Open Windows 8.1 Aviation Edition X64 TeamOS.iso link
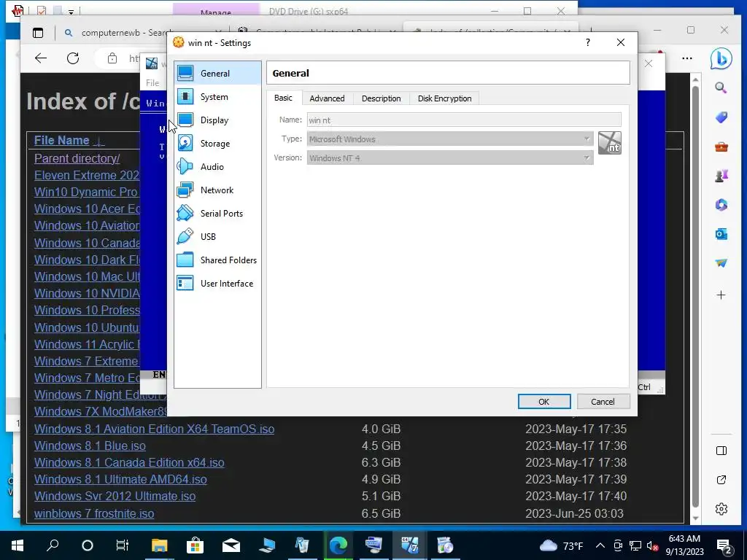 [x=155, y=429]
